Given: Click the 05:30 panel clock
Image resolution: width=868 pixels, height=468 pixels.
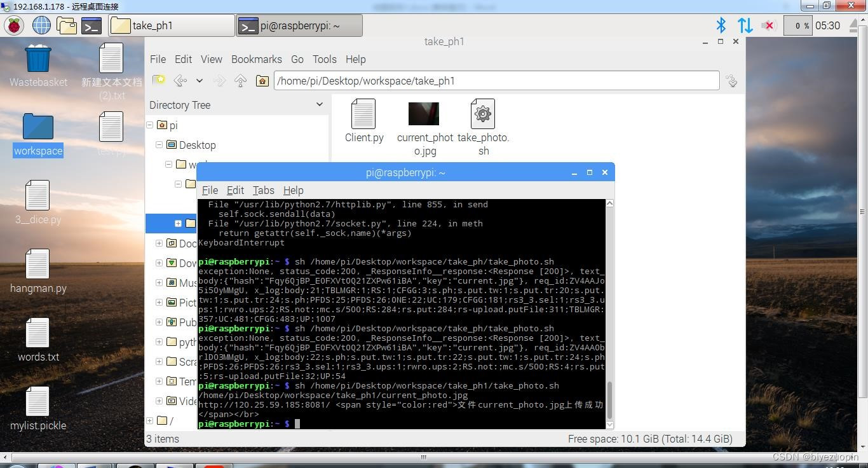Looking at the screenshot, I should [x=827, y=25].
